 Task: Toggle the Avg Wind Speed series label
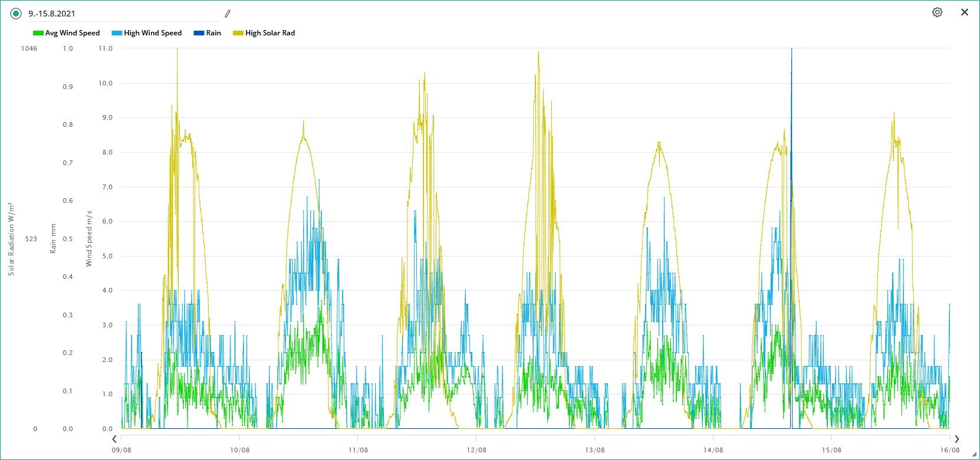[x=73, y=33]
